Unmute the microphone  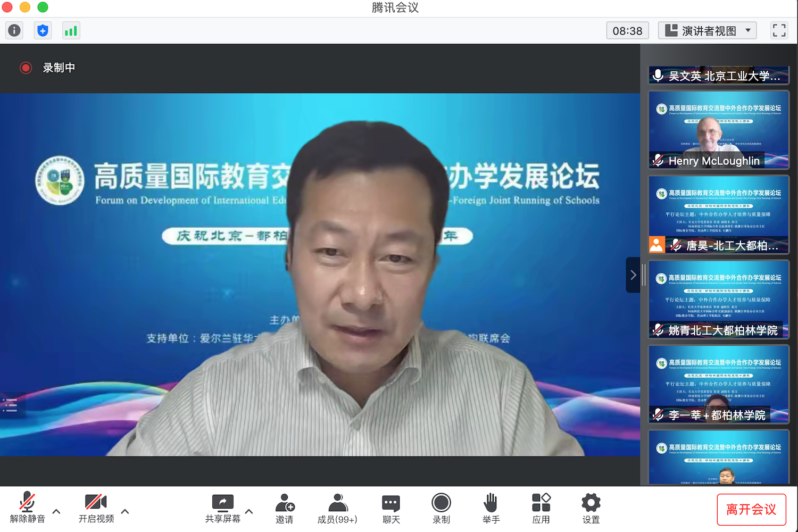point(27,509)
